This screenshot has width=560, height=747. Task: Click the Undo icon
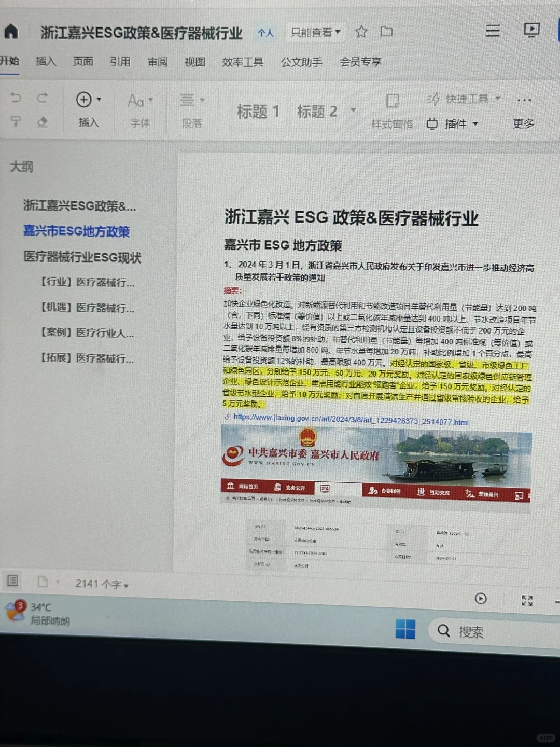17,98
